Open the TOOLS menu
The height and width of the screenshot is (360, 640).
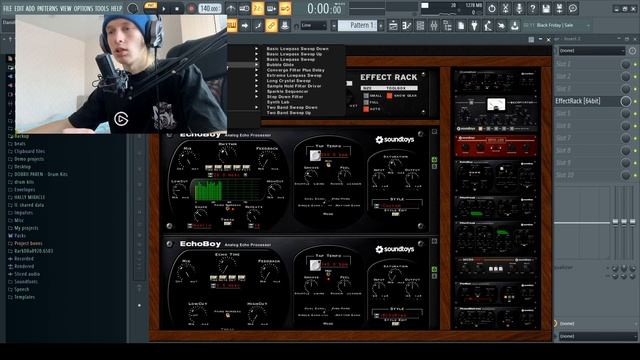click(102, 8)
